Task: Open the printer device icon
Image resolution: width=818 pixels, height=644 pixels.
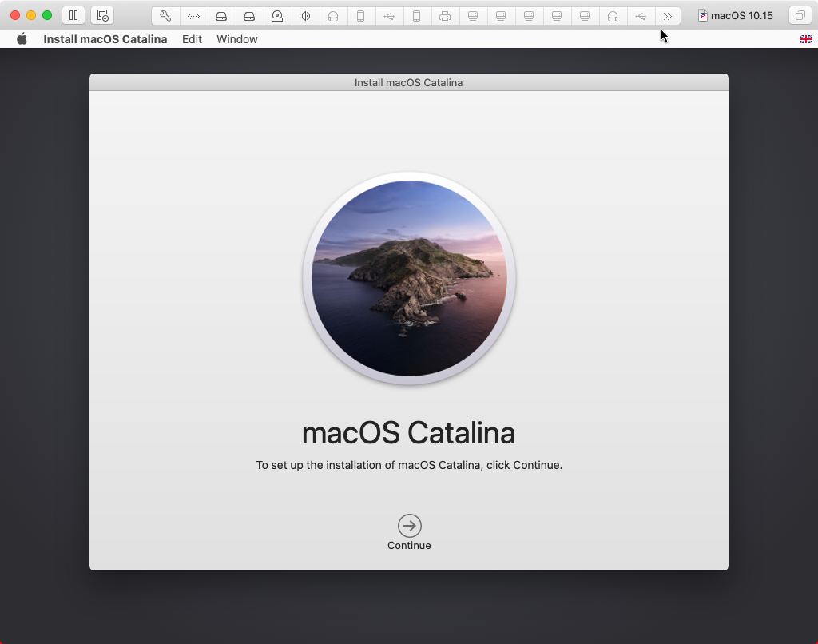Action: click(x=445, y=15)
